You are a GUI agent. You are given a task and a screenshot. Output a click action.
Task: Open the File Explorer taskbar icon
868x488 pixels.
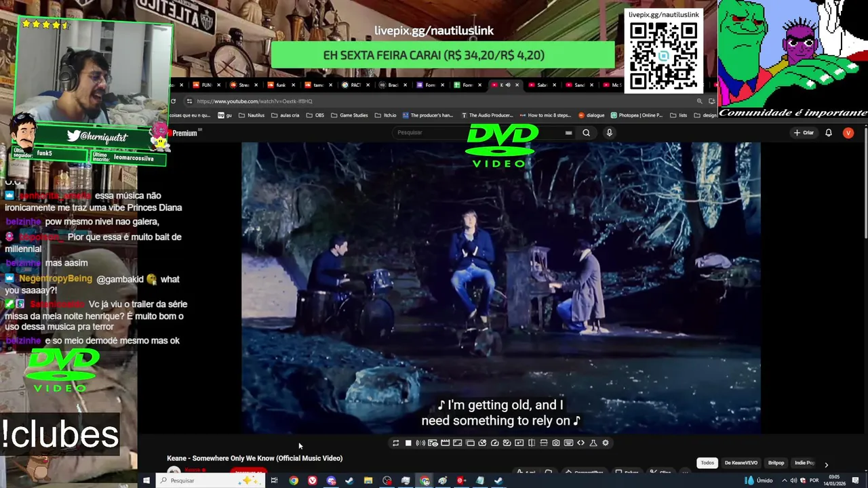coord(368,481)
